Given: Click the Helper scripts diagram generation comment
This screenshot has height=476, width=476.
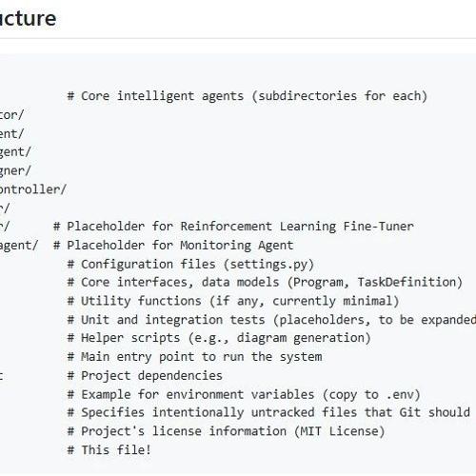Looking at the screenshot, I should pos(219,338).
